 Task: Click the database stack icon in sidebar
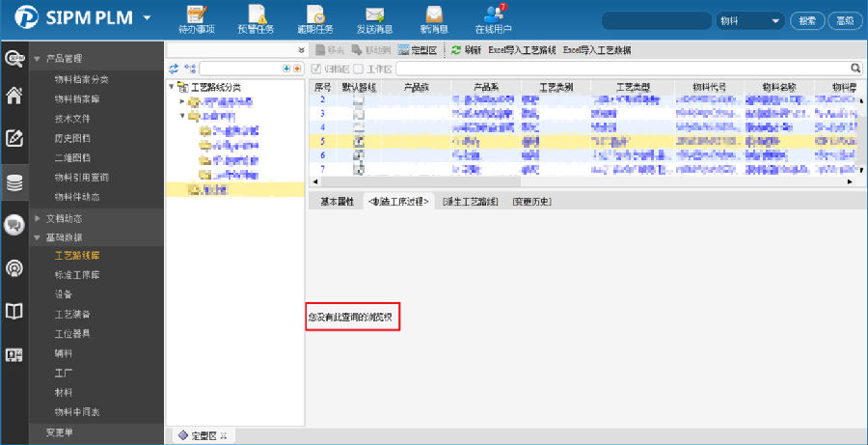pos(14,182)
